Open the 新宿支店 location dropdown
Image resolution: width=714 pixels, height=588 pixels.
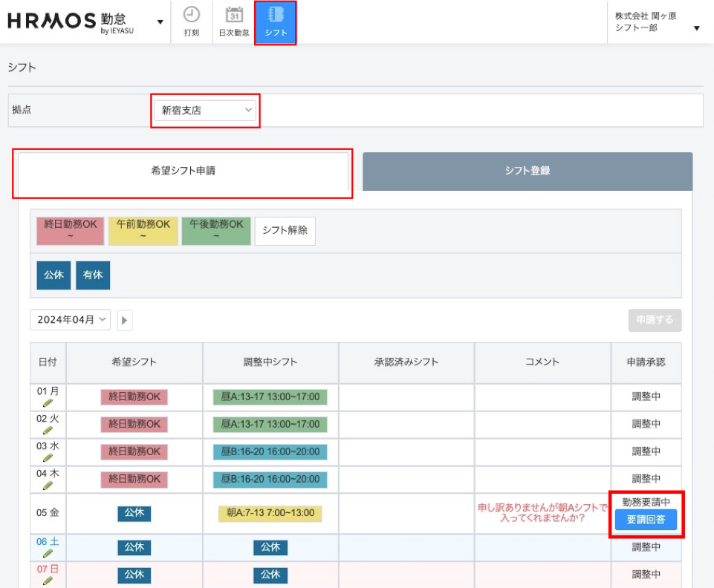(x=206, y=111)
